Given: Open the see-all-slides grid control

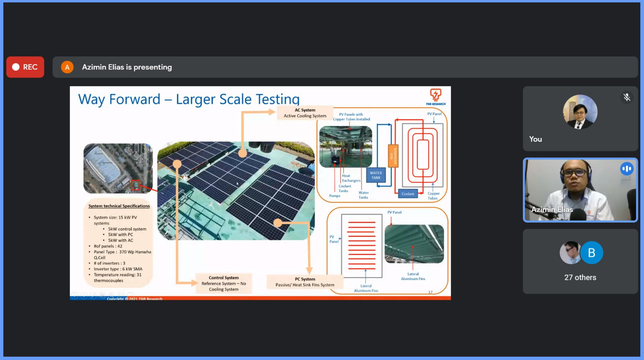Looking at the screenshot, I should click(x=102, y=296).
